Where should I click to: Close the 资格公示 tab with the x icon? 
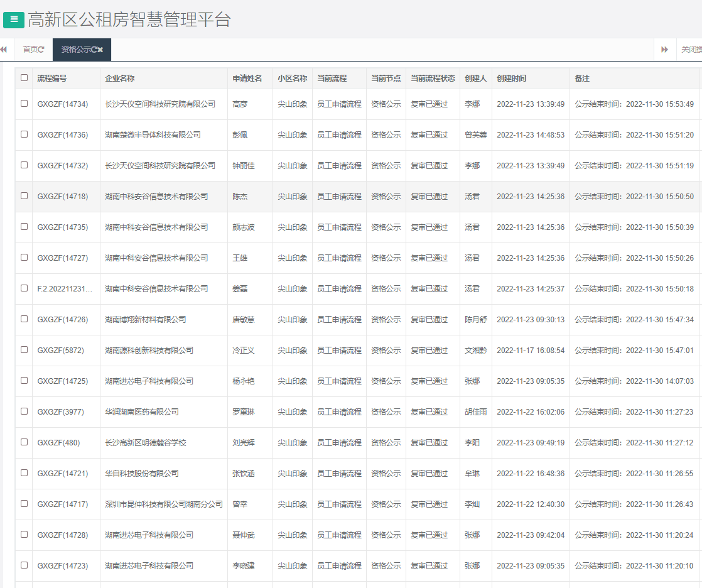pyautogui.click(x=100, y=50)
